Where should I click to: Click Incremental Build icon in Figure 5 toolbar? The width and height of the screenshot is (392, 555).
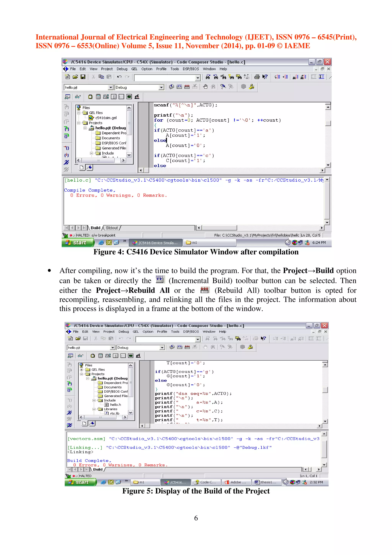(x=180, y=347)
